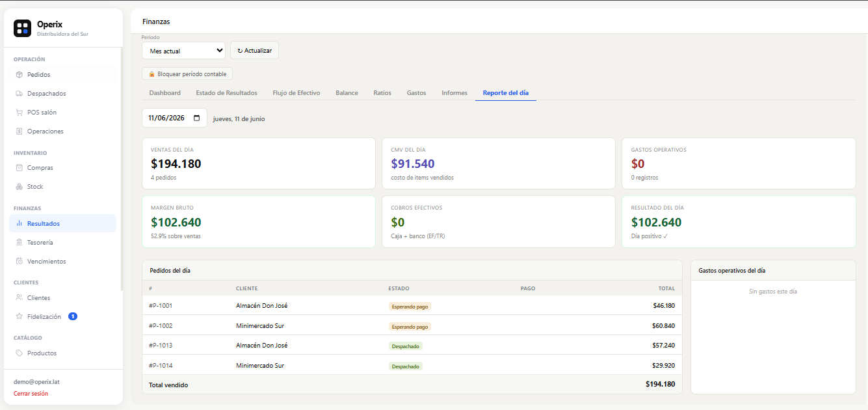Click the $57.240 total cell
868x410 pixels.
664,346
